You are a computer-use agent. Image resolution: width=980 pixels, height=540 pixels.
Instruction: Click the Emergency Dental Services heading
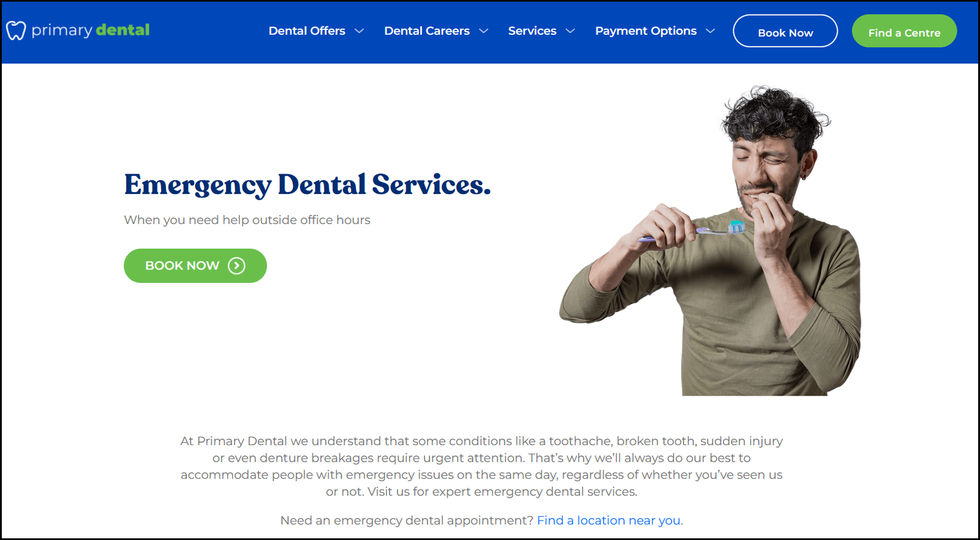point(307,185)
